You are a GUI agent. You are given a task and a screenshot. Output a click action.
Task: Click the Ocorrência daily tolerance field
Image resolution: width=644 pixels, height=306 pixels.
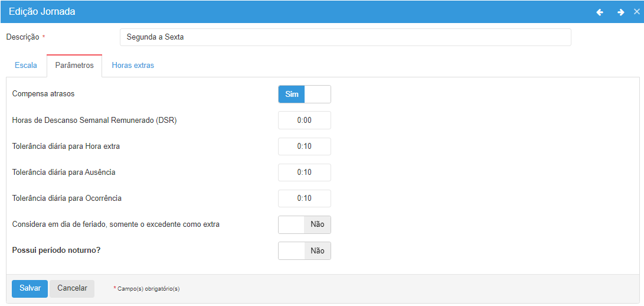(x=304, y=198)
